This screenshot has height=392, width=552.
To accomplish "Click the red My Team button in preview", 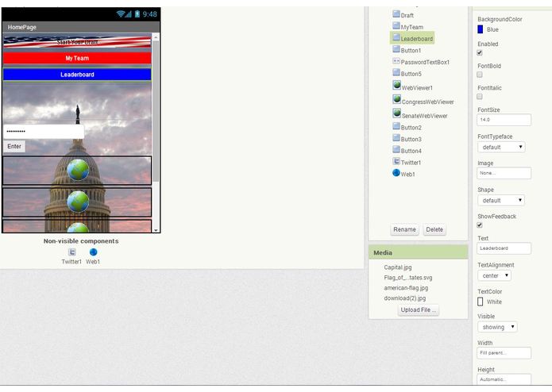I will (x=77, y=58).
